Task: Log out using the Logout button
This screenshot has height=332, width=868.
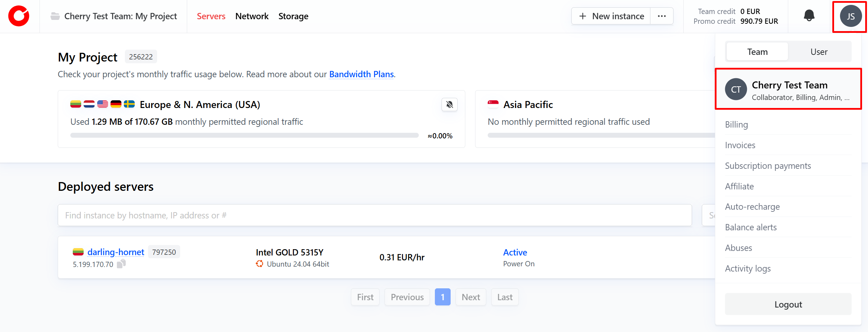Action: [788, 304]
